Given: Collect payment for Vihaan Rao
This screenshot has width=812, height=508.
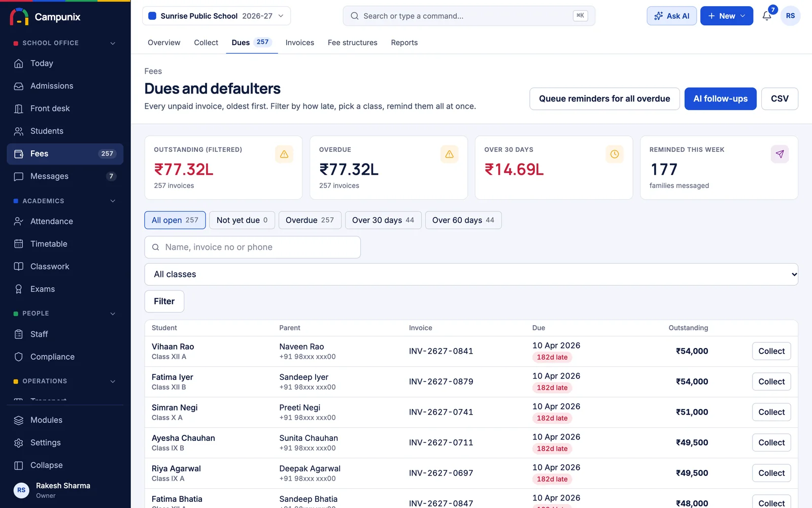Looking at the screenshot, I should click(x=771, y=351).
